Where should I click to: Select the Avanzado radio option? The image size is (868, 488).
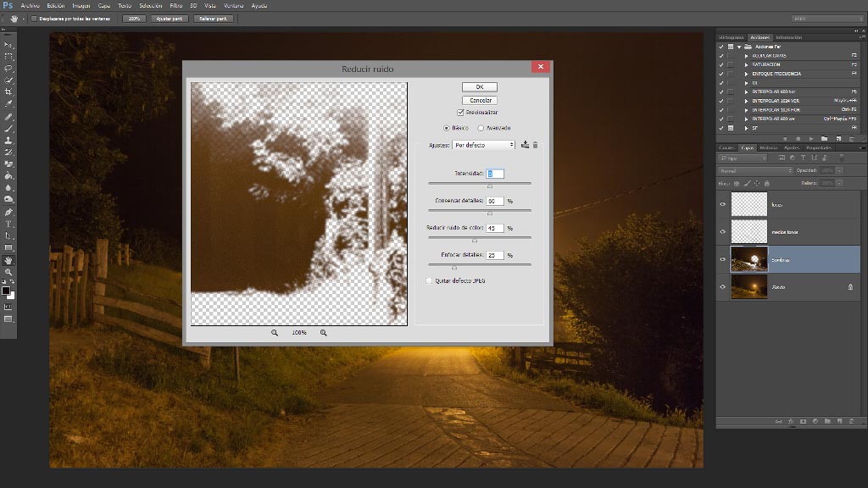click(x=481, y=128)
